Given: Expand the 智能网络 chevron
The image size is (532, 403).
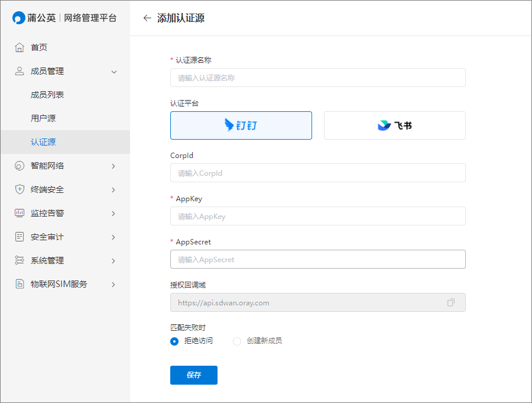Looking at the screenshot, I should point(113,166).
